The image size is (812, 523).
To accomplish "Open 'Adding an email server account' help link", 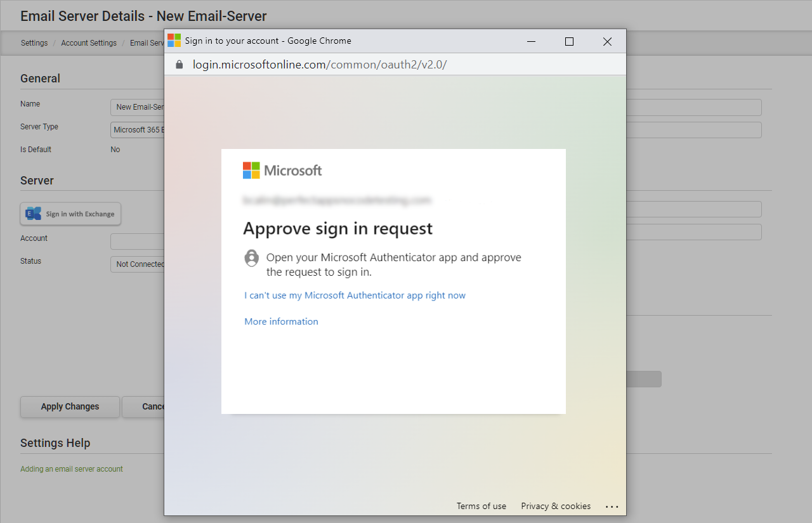I will pyautogui.click(x=72, y=469).
